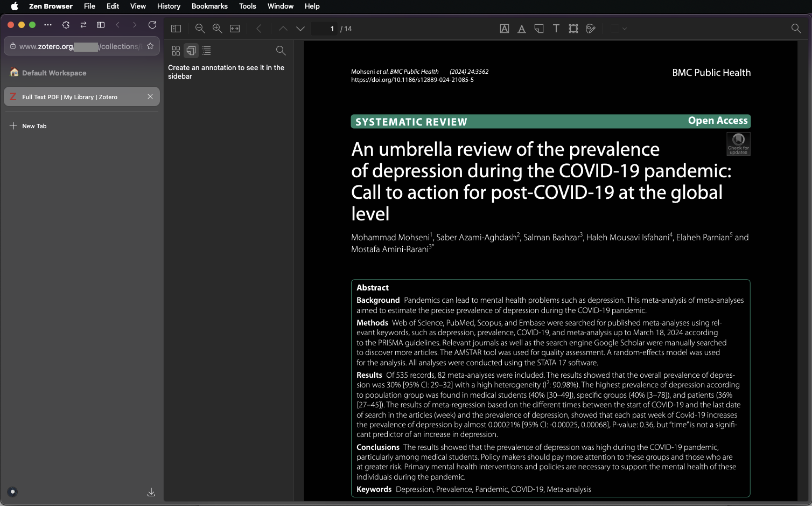Click author name Mostafa Amini-Rarani

pyautogui.click(x=390, y=249)
